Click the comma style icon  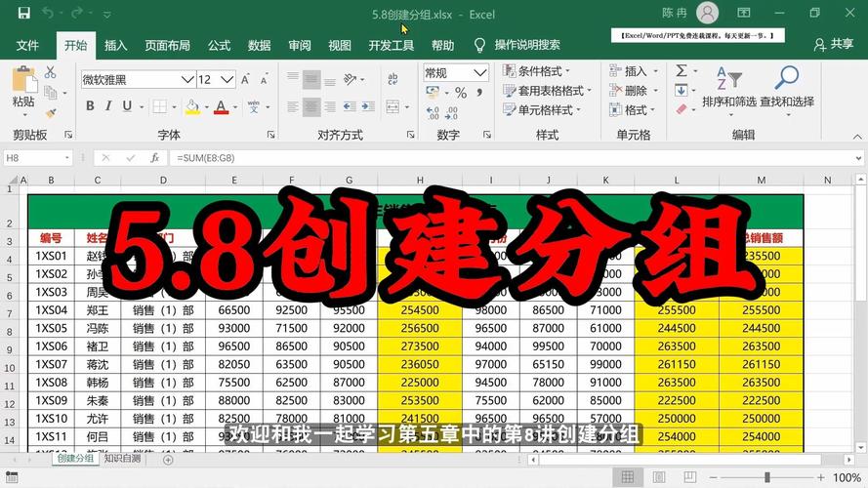(x=479, y=93)
